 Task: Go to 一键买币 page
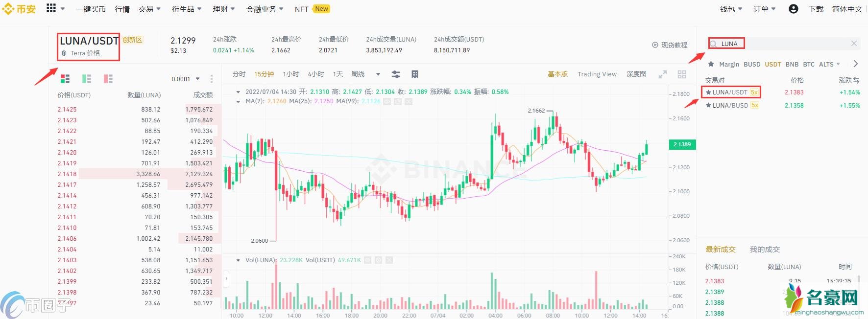point(91,9)
